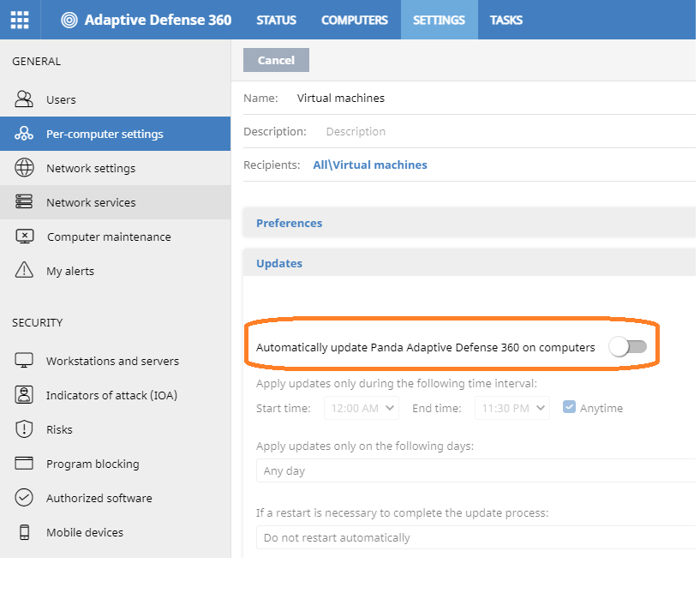The height and width of the screenshot is (599, 700).
Task: Click the Workstations and servers monitor icon
Action: (24, 360)
